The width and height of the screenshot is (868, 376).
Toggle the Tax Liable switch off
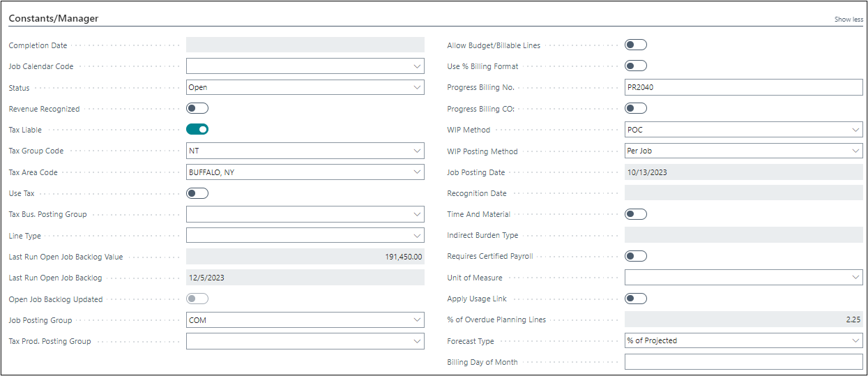pyautogui.click(x=197, y=129)
